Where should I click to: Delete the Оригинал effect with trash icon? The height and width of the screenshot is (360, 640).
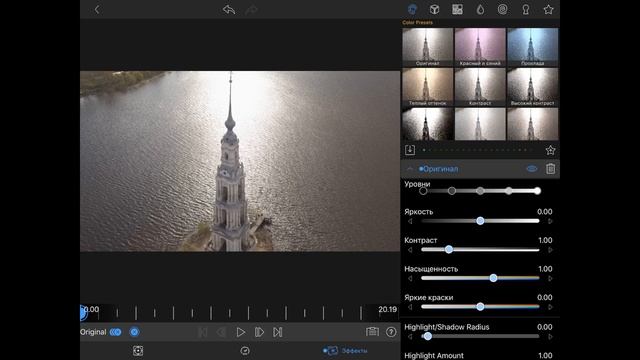coord(550,169)
